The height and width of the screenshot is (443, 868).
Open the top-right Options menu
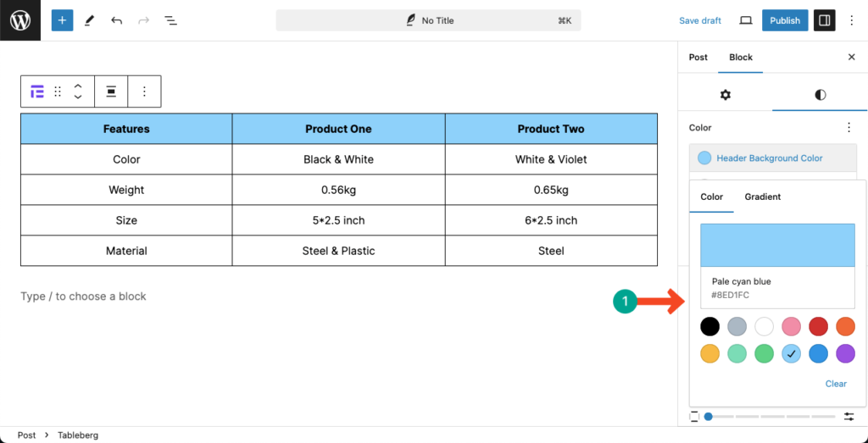(x=851, y=20)
